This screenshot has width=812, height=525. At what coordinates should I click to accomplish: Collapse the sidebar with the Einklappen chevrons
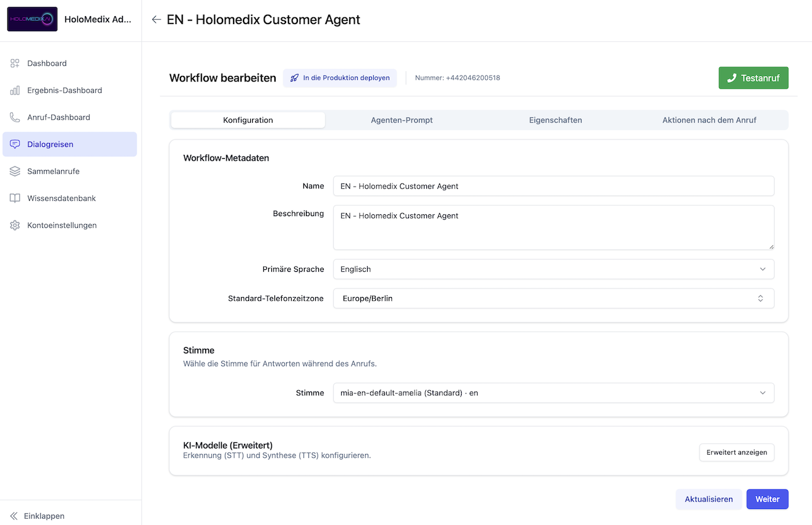point(14,516)
